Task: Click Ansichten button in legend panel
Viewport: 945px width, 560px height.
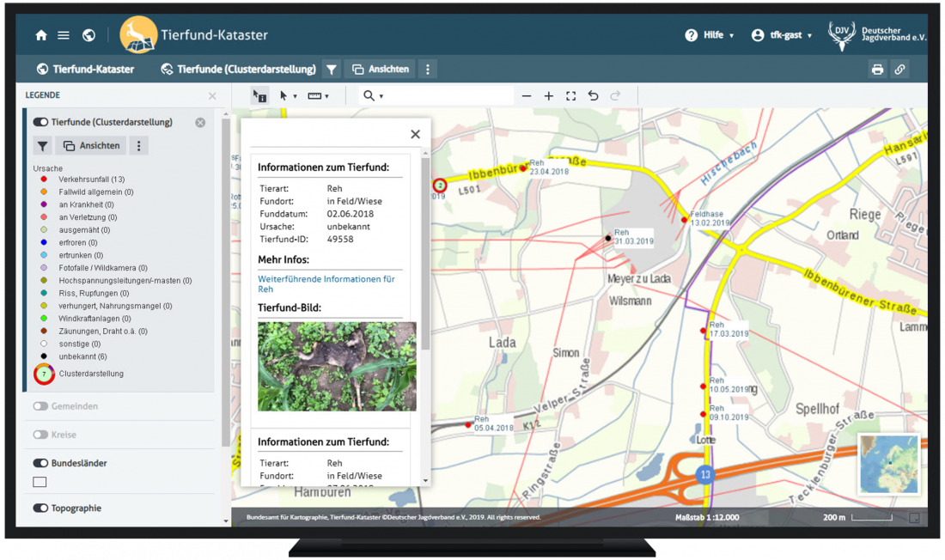Action: (92, 146)
